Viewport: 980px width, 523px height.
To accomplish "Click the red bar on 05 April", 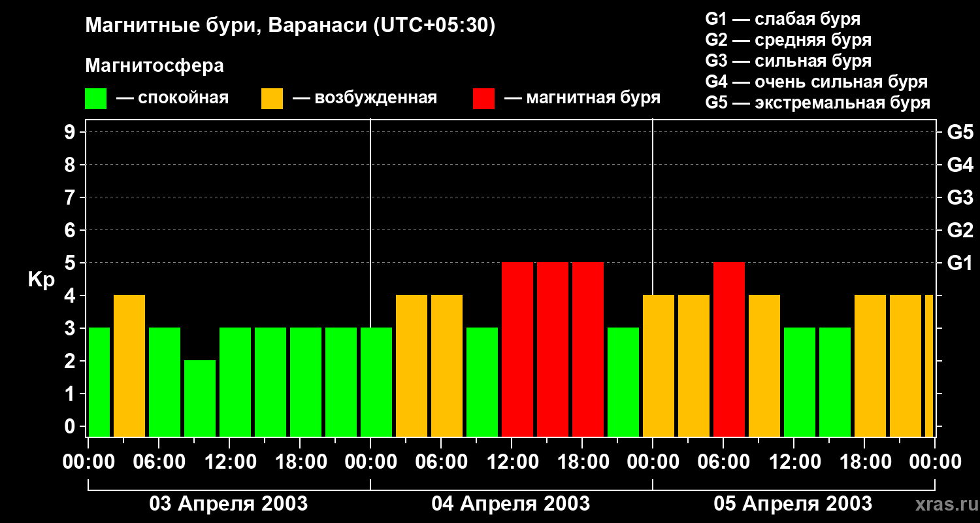I will pos(729,350).
